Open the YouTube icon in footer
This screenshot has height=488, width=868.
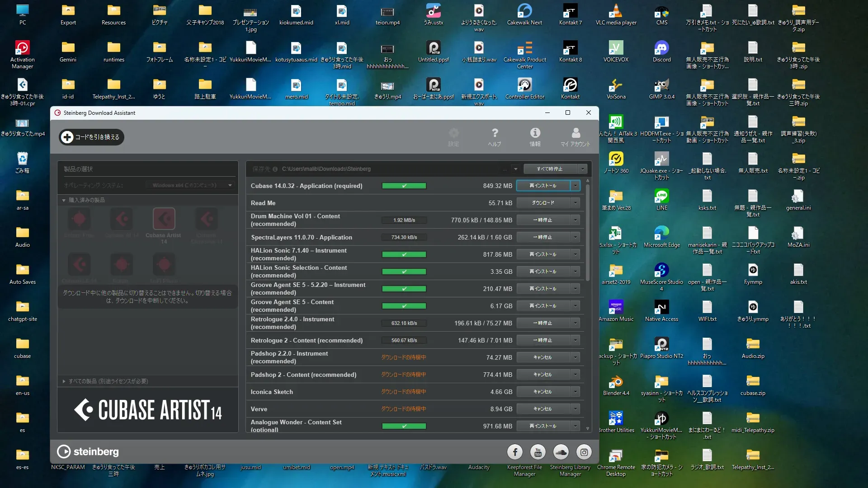538,452
